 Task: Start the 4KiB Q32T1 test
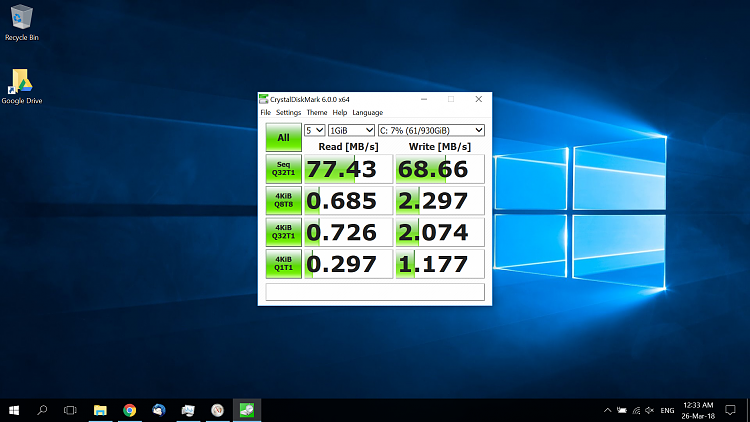click(x=283, y=232)
